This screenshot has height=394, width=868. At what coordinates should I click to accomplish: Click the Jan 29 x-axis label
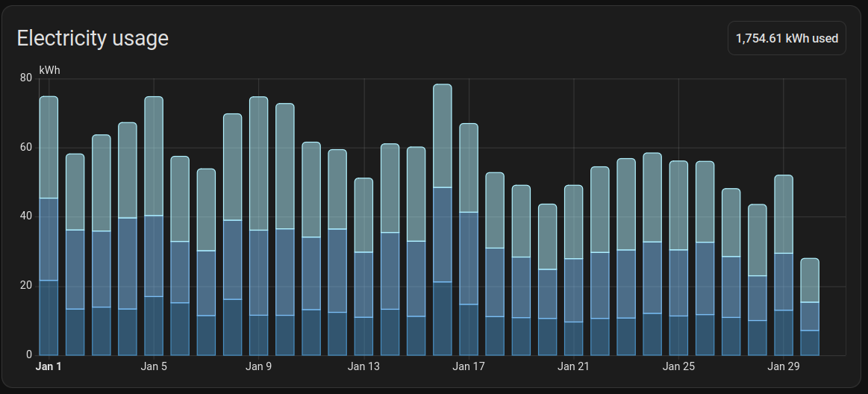coord(784,366)
